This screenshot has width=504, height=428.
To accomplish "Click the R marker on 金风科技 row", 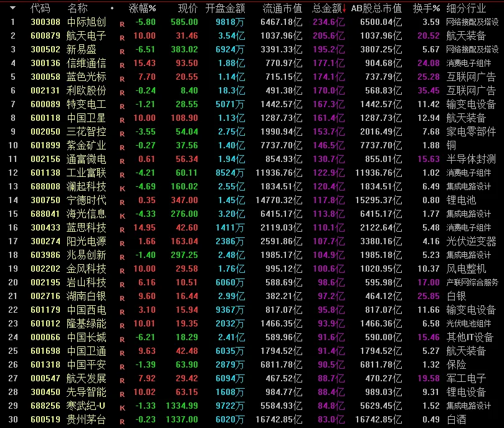I will [x=122, y=271].
